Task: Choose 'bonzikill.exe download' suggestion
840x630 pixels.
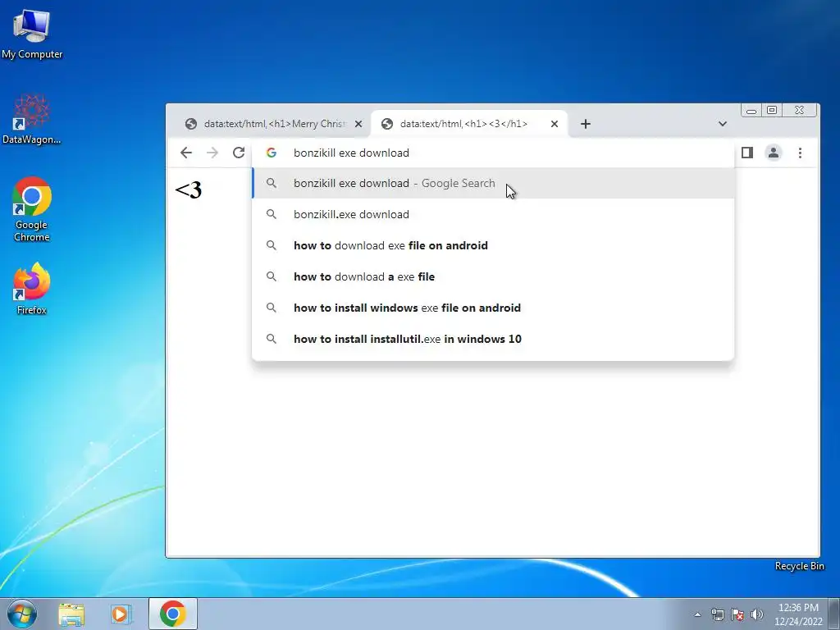Action: (493, 214)
